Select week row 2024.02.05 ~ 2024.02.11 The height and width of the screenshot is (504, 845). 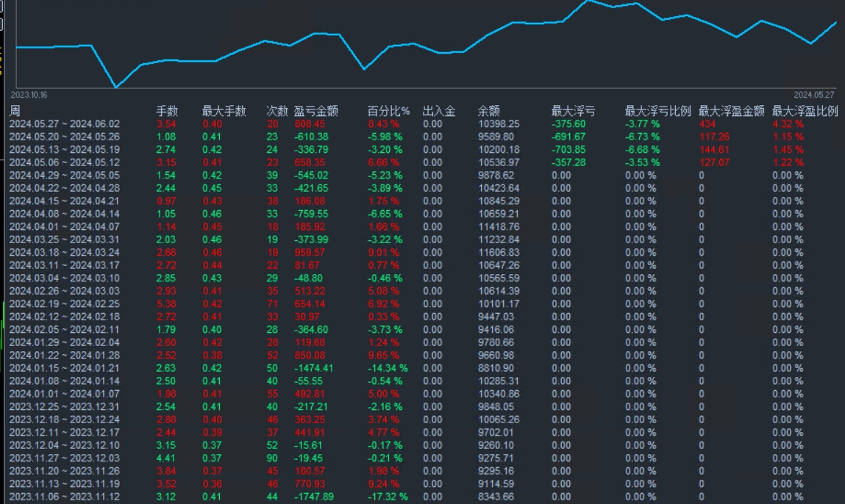point(422,330)
